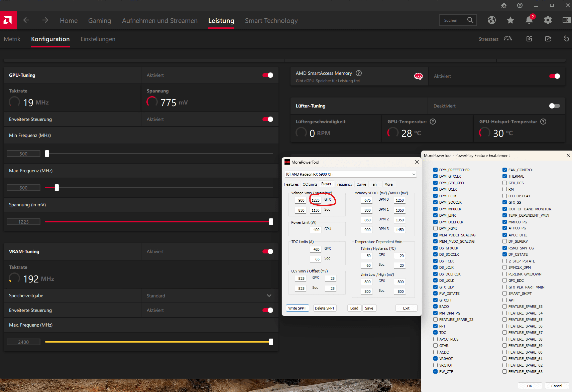
Task: Click the import profile icon
Action: click(x=529, y=39)
